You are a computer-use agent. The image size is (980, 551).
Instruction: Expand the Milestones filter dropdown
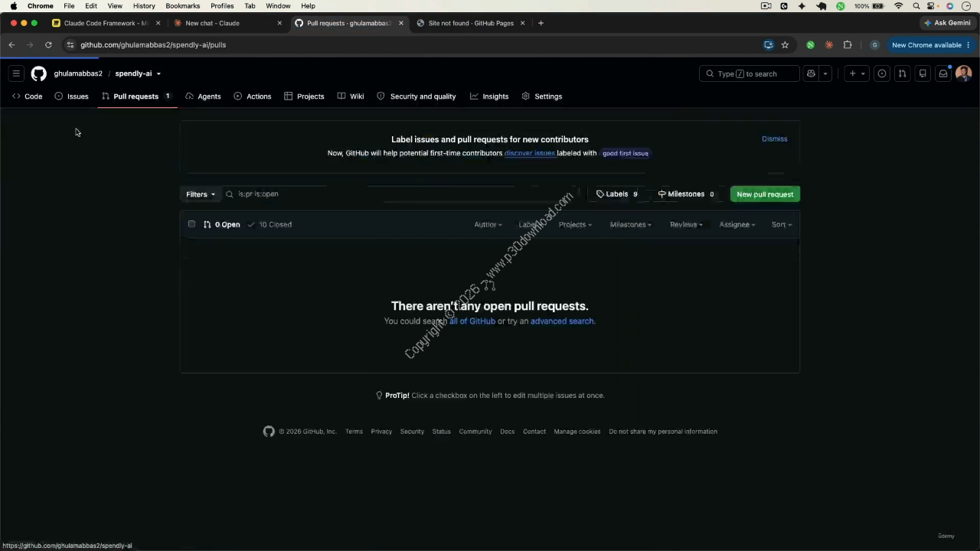(x=630, y=225)
